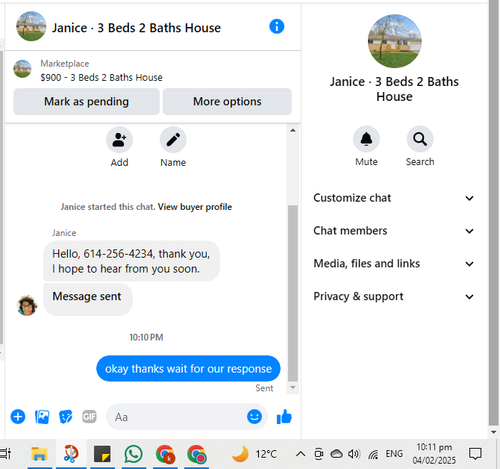Click the Janice · 3 Beds 2 Baths House header title
Image resolution: width=500 pixels, height=469 pixels.
pyautogui.click(x=136, y=28)
